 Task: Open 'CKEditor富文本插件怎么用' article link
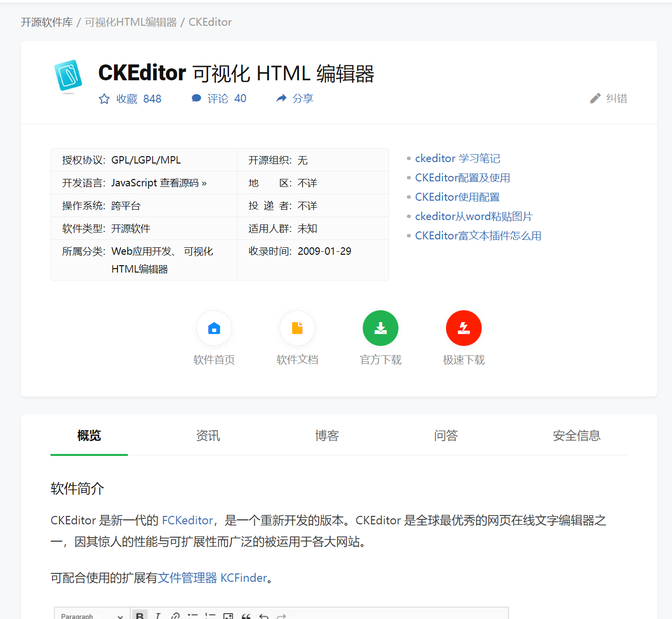pos(478,235)
